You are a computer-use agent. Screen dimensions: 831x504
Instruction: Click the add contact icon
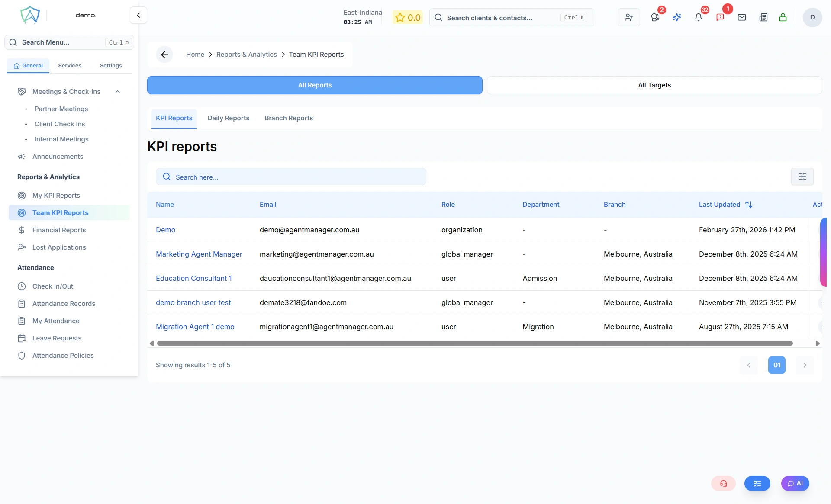tap(628, 17)
